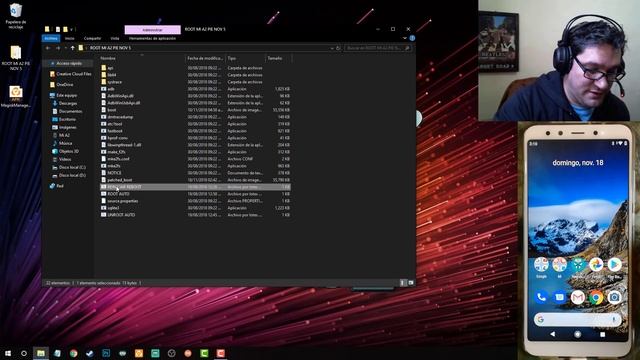Viewport: 640px width, 360px height.
Task: Open the Mi A2 device in sidebar
Action: pos(61,135)
